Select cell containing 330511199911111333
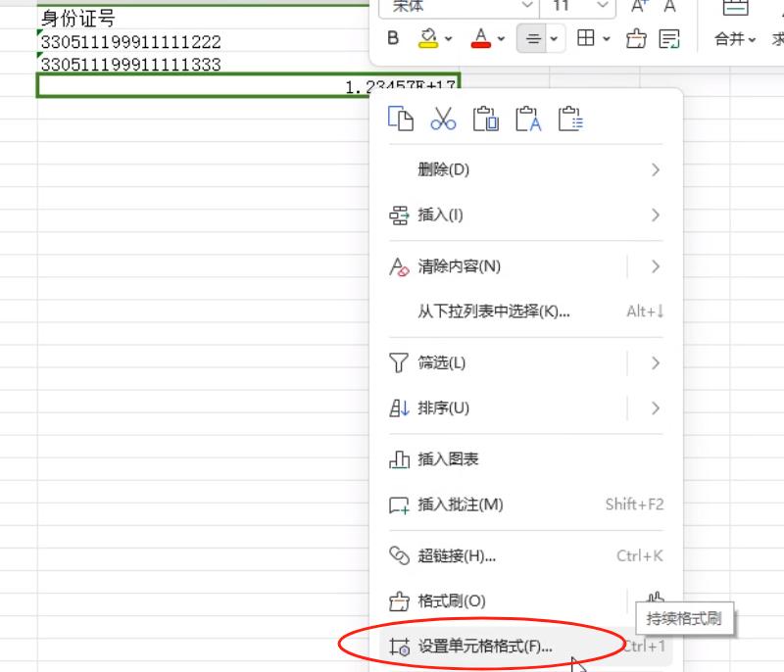 (203, 64)
